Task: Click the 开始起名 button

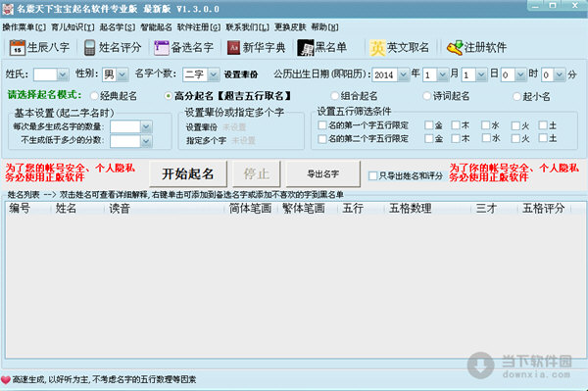Action: 188,173
